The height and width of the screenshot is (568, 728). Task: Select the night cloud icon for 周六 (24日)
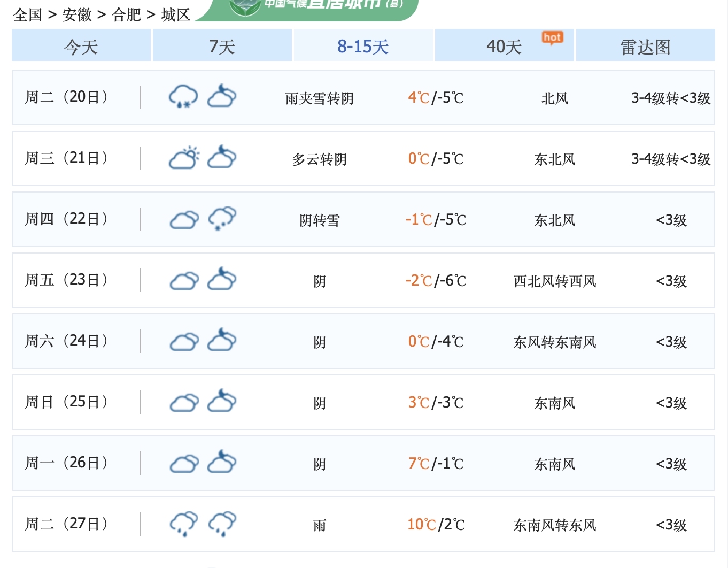[222, 340]
